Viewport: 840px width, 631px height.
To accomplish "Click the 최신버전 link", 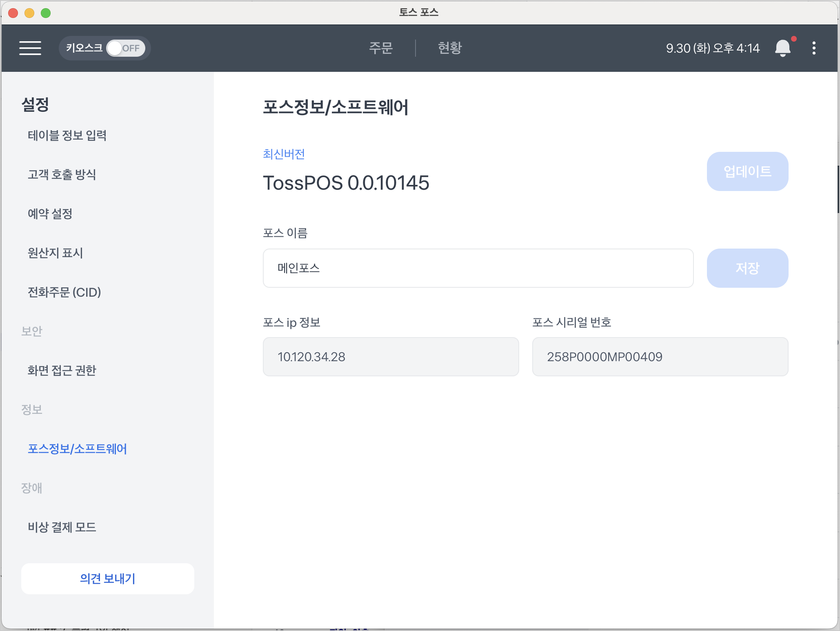I will [284, 154].
